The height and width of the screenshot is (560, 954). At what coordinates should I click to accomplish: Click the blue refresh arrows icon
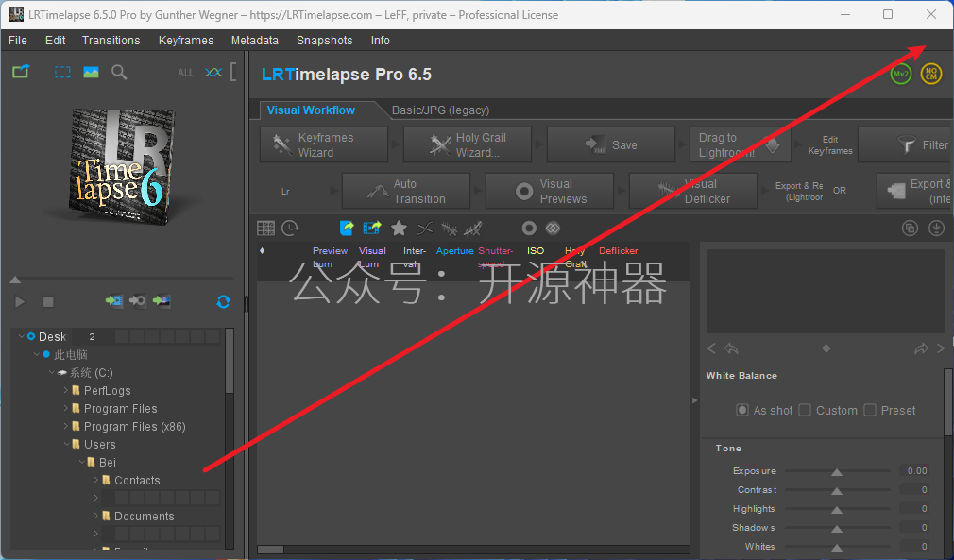point(223,301)
